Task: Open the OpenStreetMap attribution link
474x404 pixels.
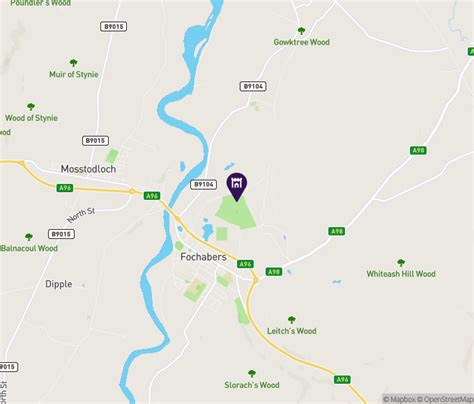Action: click(446, 399)
